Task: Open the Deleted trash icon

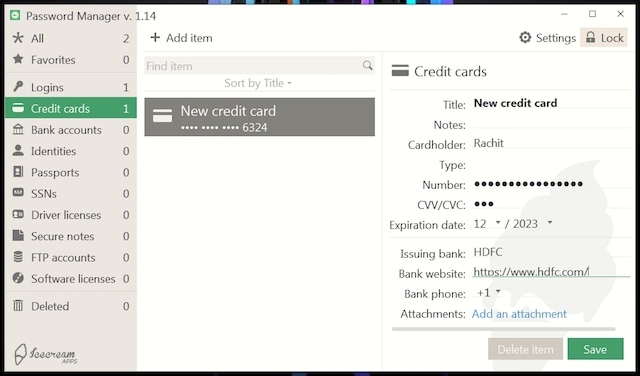Action: pos(18,305)
